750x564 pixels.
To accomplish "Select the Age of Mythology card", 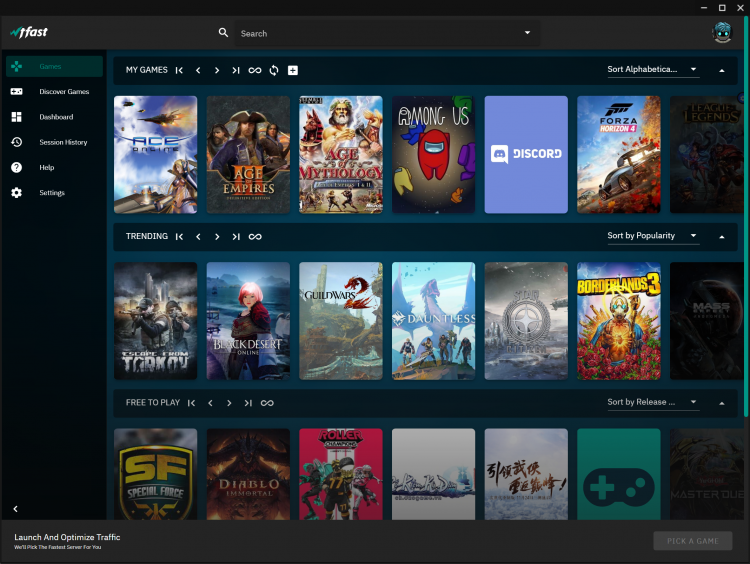I will (341, 155).
